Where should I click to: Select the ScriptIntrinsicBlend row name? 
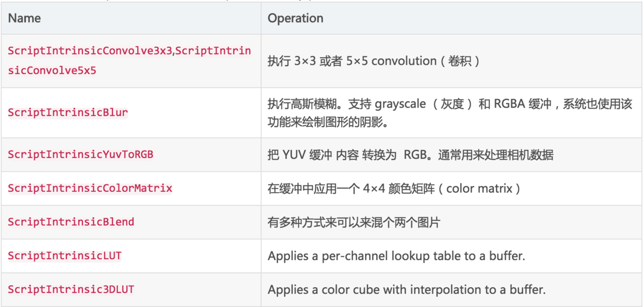click(71, 222)
